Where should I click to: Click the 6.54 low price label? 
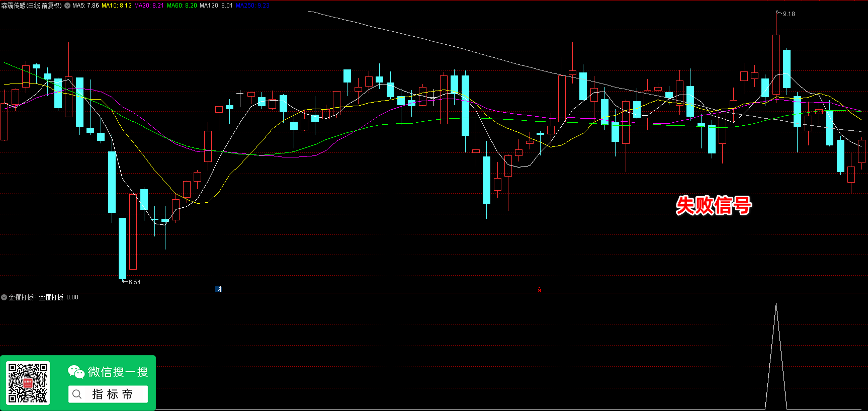[x=134, y=282]
